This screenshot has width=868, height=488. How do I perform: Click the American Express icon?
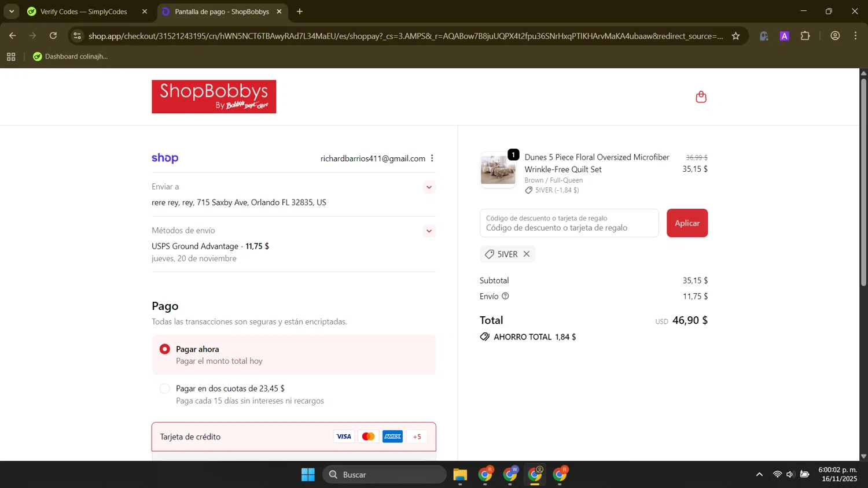[392, 437]
